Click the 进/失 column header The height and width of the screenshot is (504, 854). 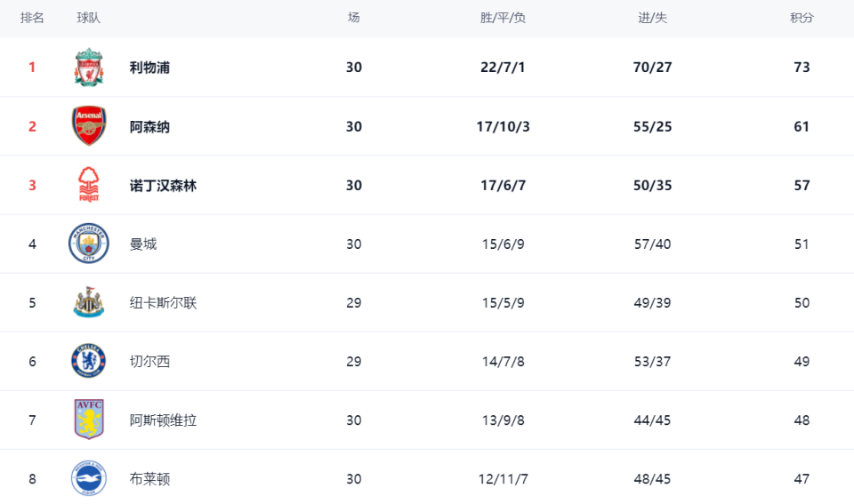click(x=652, y=18)
